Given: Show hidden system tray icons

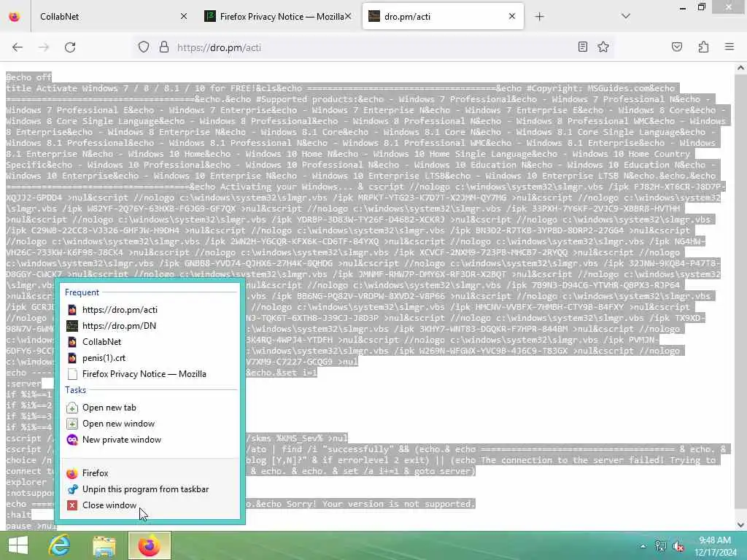Looking at the screenshot, I should tap(643, 546).
